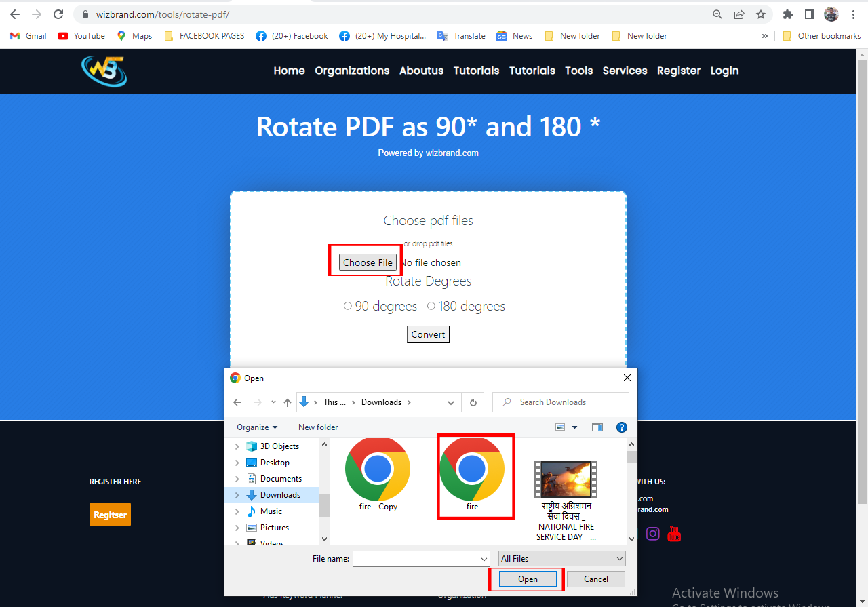Go to the Tools menu item
868x607 pixels.
point(579,71)
